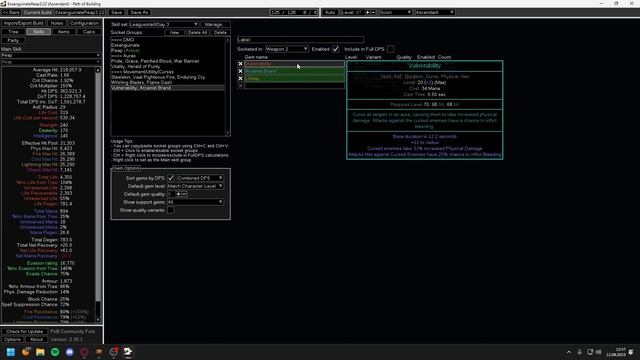Viewport: 640px width, 360px height.
Task: Click the Options button
Action: tap(12, 339)
